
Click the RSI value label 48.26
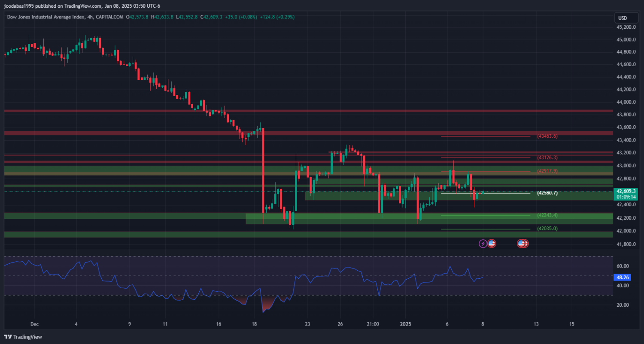[623, 278]
